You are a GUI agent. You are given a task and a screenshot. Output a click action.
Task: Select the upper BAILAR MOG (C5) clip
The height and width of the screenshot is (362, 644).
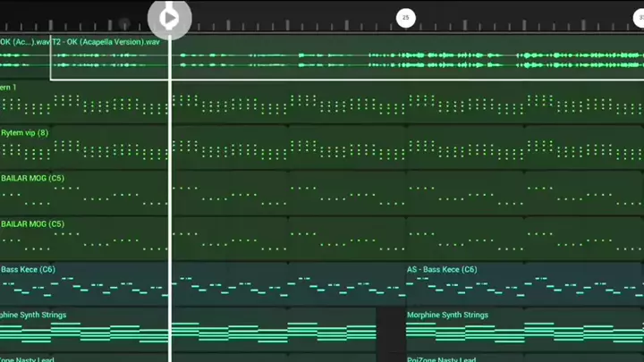tap(80, 192)
